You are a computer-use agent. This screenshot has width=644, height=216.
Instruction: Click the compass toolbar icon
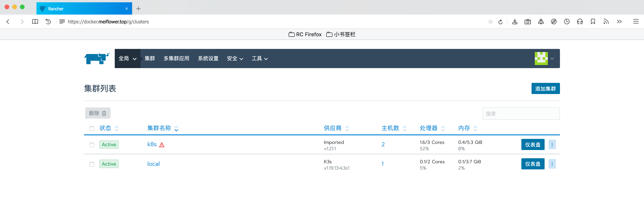click(554, 22)
